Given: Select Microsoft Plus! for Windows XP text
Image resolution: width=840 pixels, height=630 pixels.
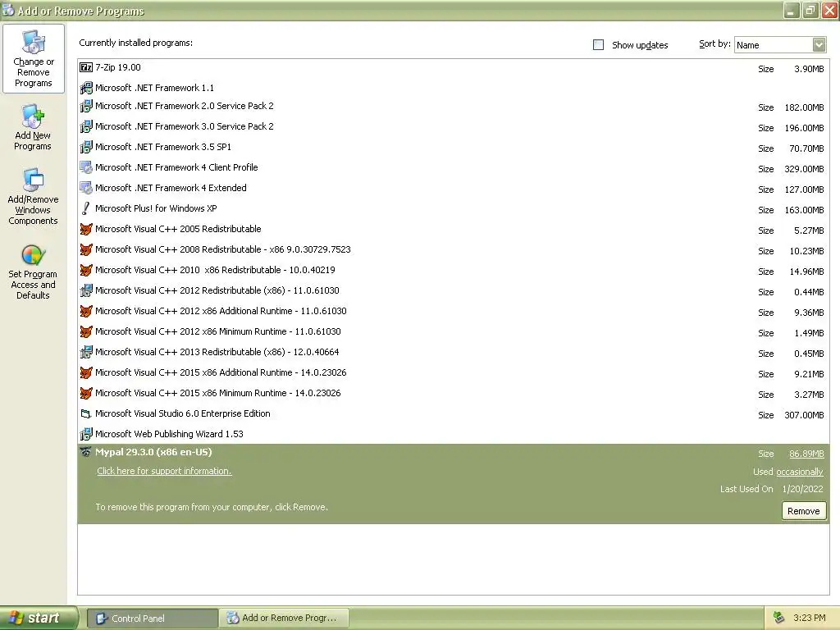Looking at the screenshot, I should (x=156, y=208).
